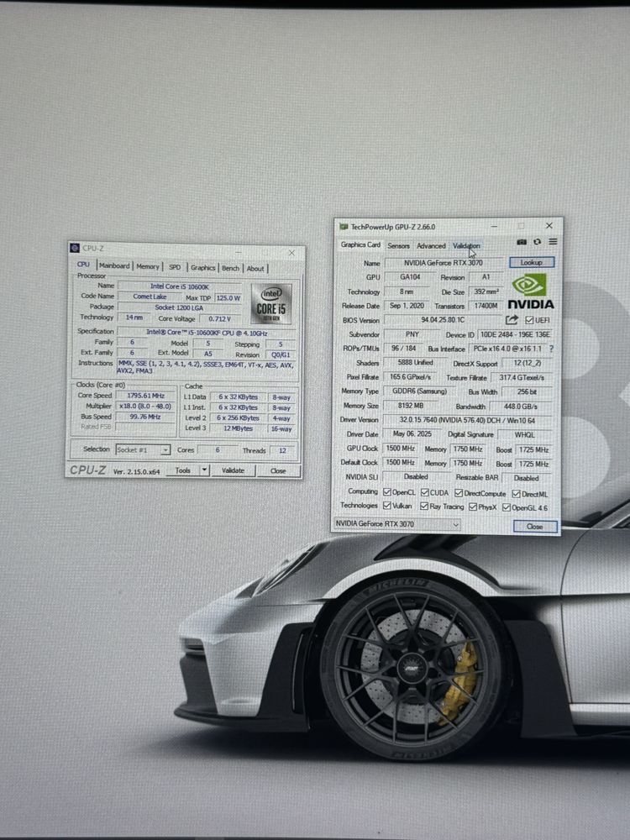
Task: Toggle the OpenGL 4.6 checkbox
Action: click(507, 507)
